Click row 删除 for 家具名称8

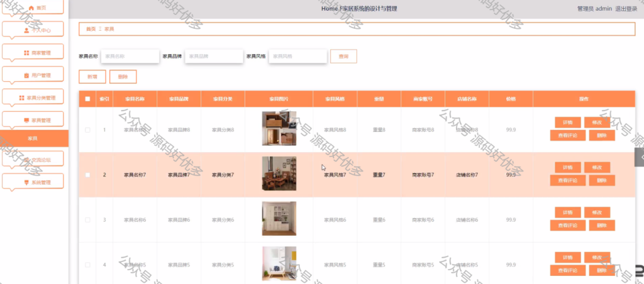point(602,136)
